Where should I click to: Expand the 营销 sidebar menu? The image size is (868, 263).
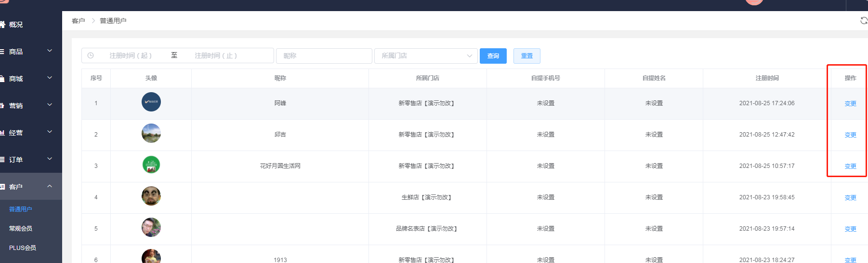pos(31,106)
